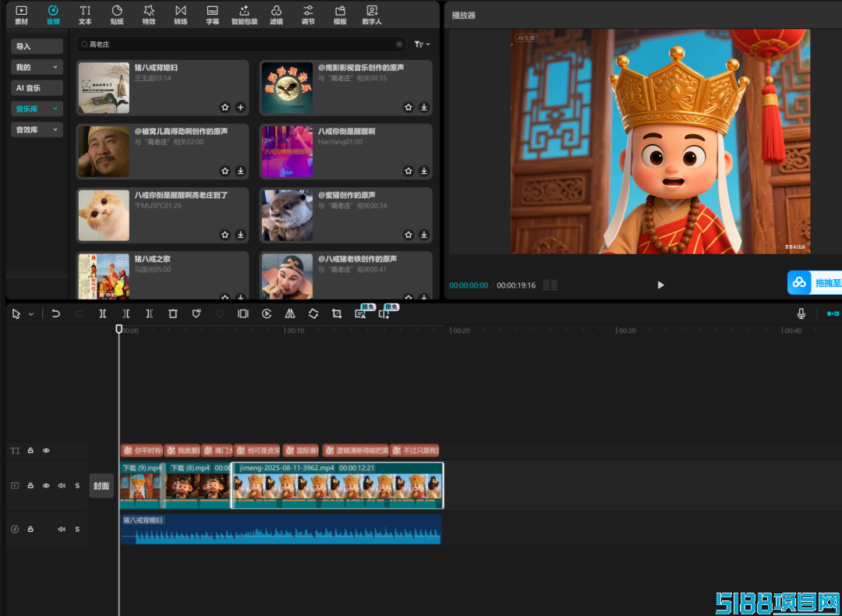Click the rotate clip icon

313,313
